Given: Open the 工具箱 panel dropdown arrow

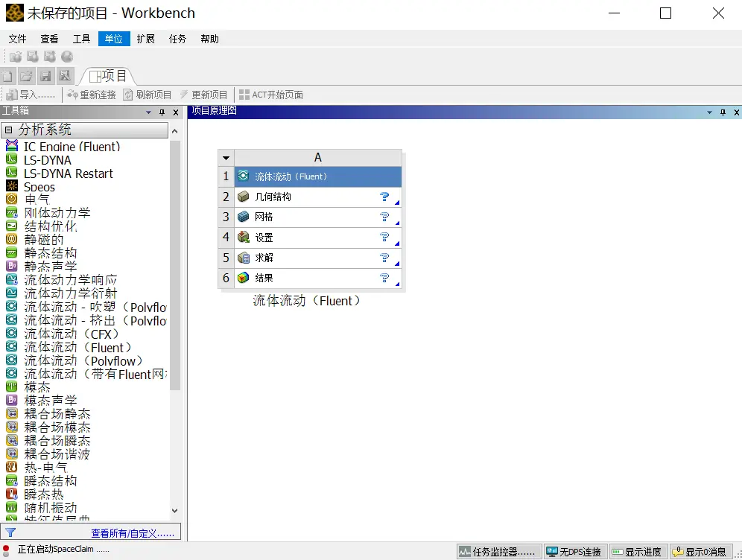Looking at the screenshot, I should coord(148,112).
